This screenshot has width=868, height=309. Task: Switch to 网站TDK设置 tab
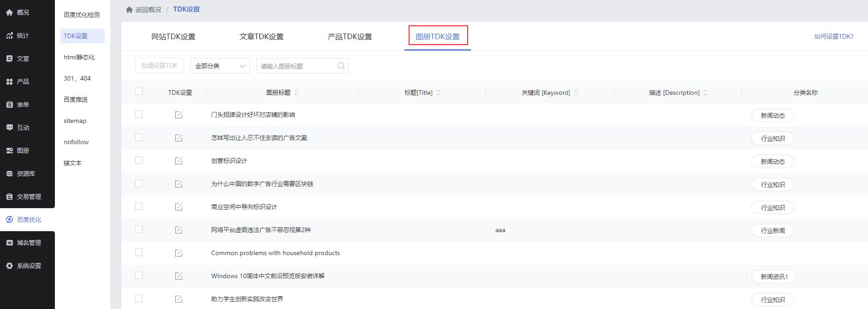pyautogui.click(x=173, y=36)
